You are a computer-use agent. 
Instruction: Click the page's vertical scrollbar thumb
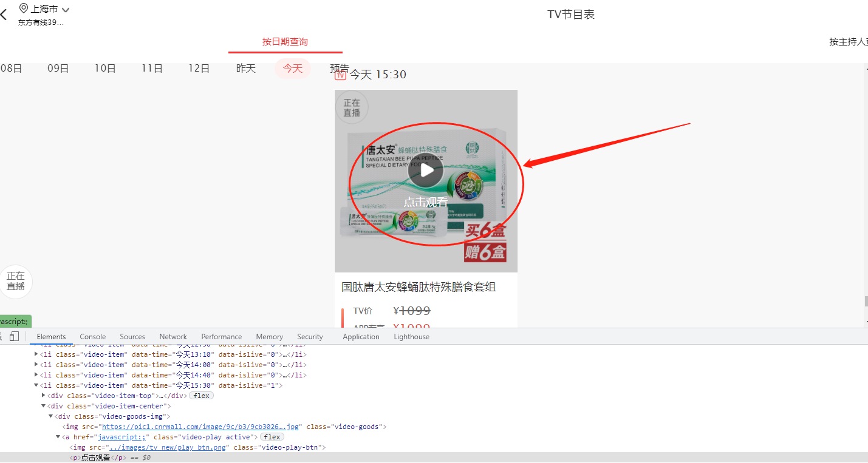pos(866,302)
